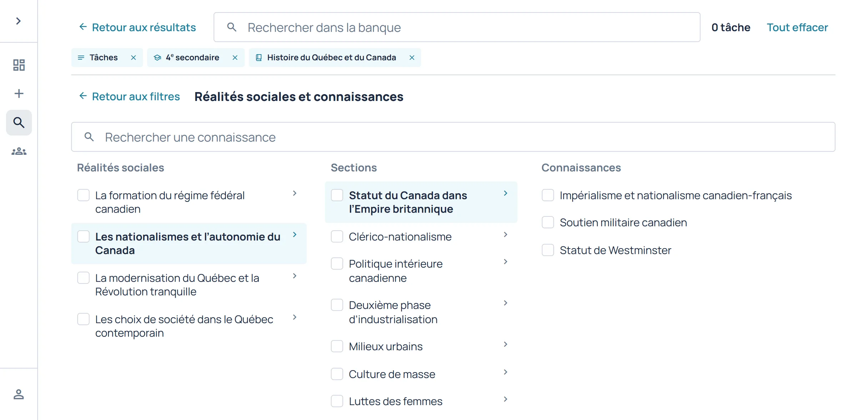Viewport: 868px width, 420px height.
Task: Check Statut du Canada dans l'Empire britannique
Action: [337, 195]
